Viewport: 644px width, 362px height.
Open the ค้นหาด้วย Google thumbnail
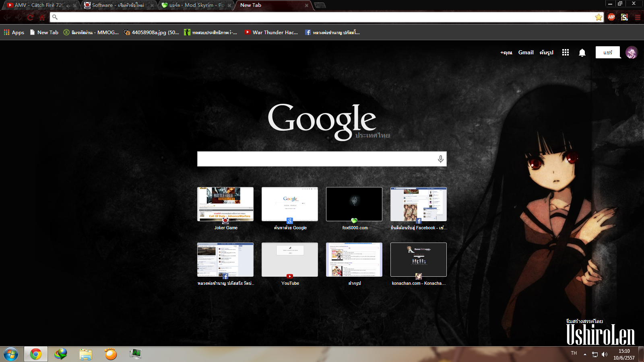290,204
